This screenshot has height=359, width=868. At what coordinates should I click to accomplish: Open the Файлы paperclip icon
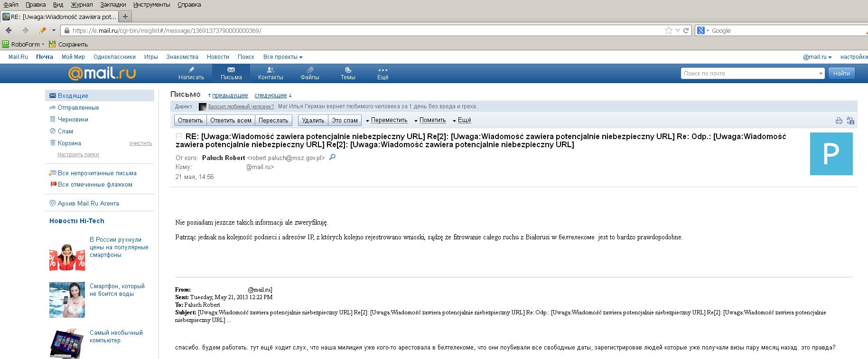tap(310, 70)
